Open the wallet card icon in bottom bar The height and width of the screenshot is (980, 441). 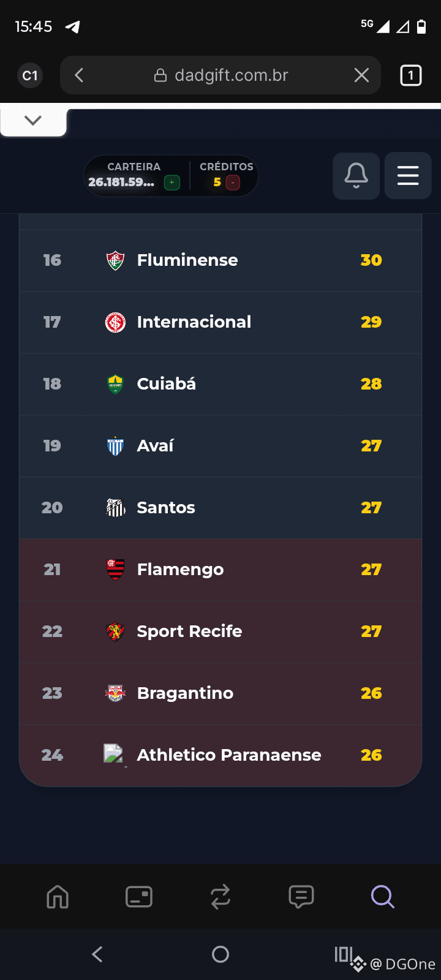coord(139,897)
